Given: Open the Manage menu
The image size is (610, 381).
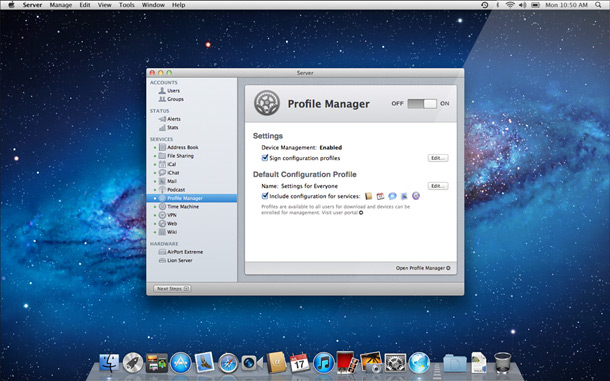Looking at the screenshot, I should tap(61, 5).
